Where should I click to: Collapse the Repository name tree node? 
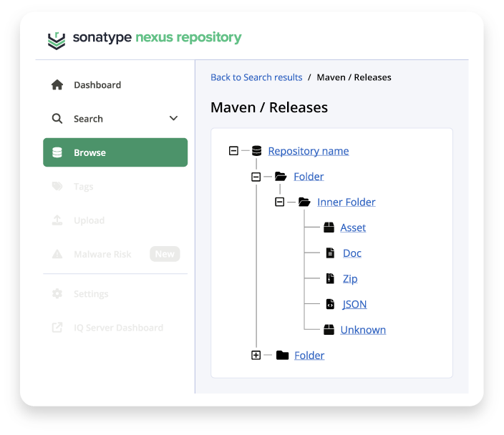click(x=233, y=151)
